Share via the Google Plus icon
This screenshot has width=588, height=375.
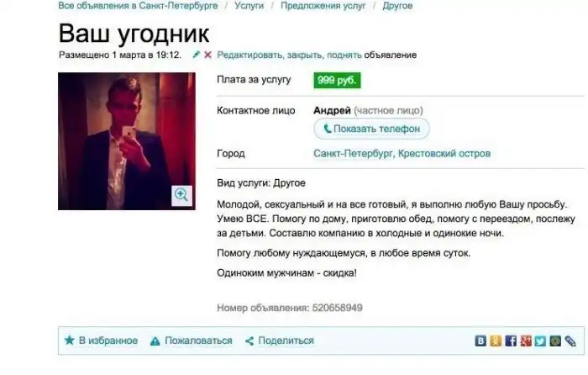tap(525, 341)
